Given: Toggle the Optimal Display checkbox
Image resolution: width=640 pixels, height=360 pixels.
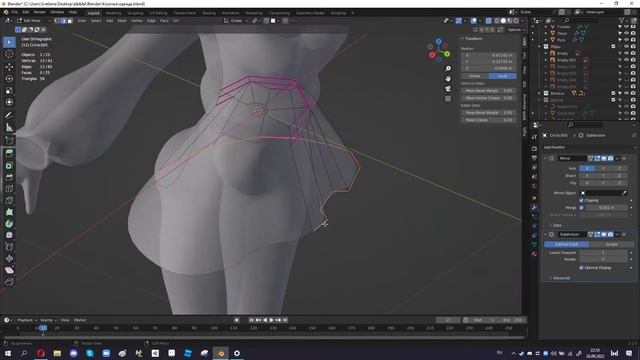Looking at the screenshot, I should click(581, 268).
